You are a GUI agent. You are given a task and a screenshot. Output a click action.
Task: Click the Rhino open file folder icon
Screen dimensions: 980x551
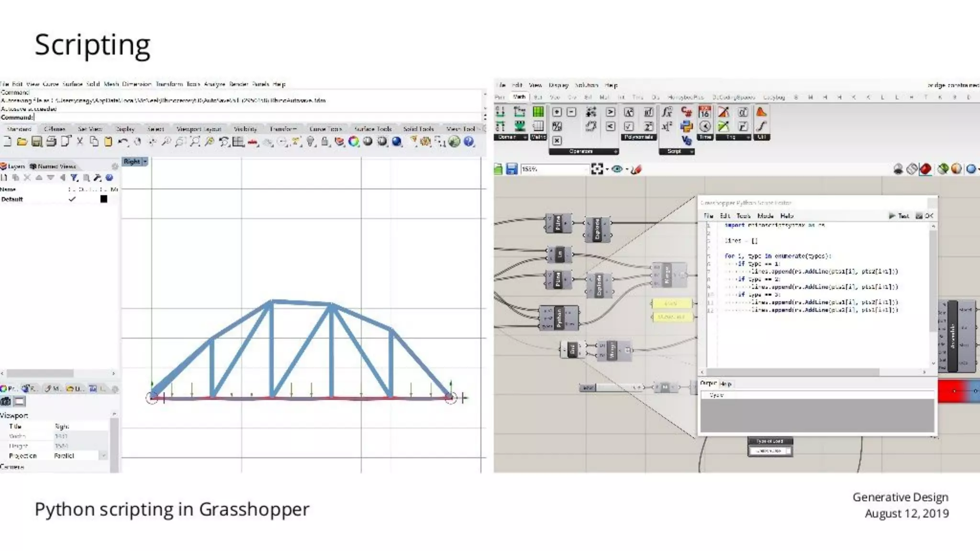click(x=22, y=142)
